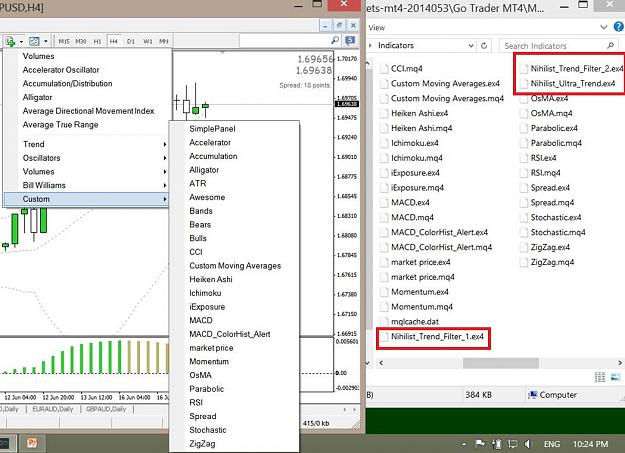Select MACD_ColorHist_Alert in Custom submenu
This screenshot has width=625, height=453.
click(230, 334)
